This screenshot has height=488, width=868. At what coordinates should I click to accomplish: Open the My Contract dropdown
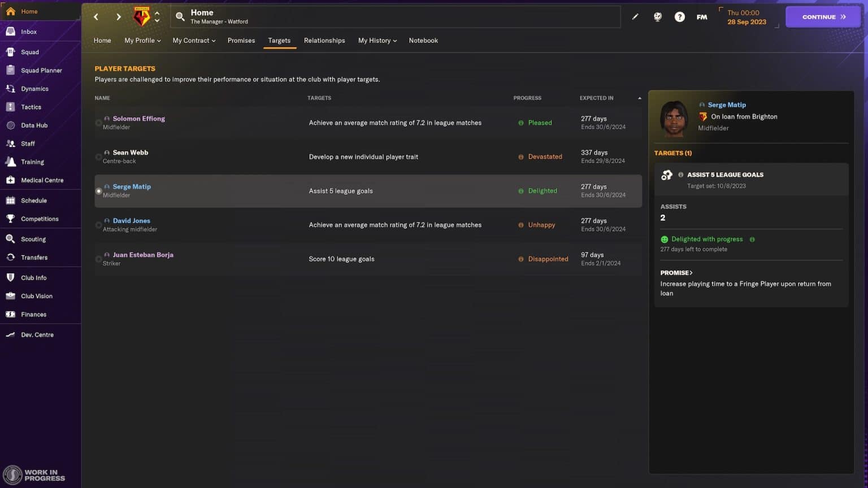[x=194, y=40]
